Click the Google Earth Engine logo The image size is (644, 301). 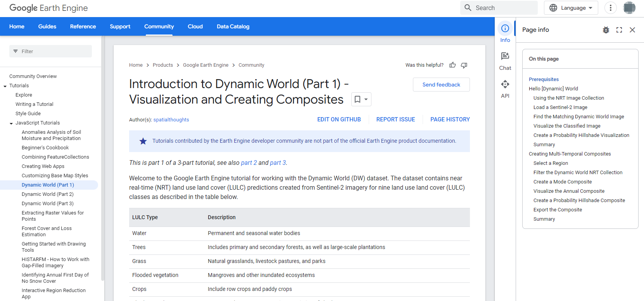(48, 8)
